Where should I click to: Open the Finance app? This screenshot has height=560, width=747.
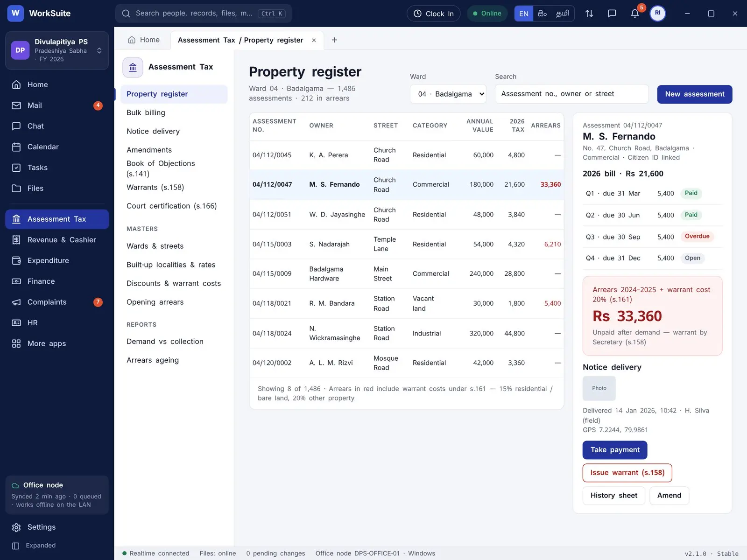(x=57, y=281)
